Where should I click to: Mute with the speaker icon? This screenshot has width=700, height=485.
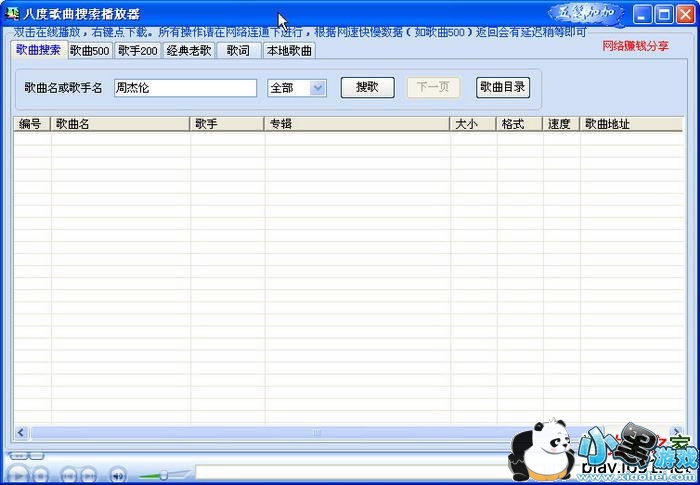point(118,477)
